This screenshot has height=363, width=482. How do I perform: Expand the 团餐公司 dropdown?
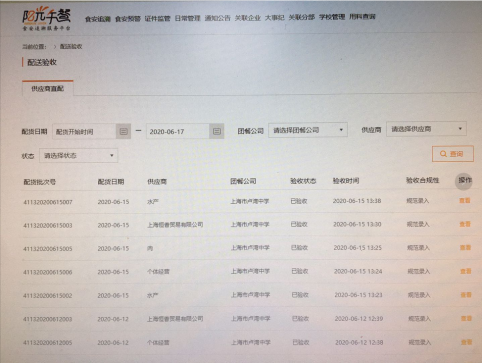click(308, 130)
